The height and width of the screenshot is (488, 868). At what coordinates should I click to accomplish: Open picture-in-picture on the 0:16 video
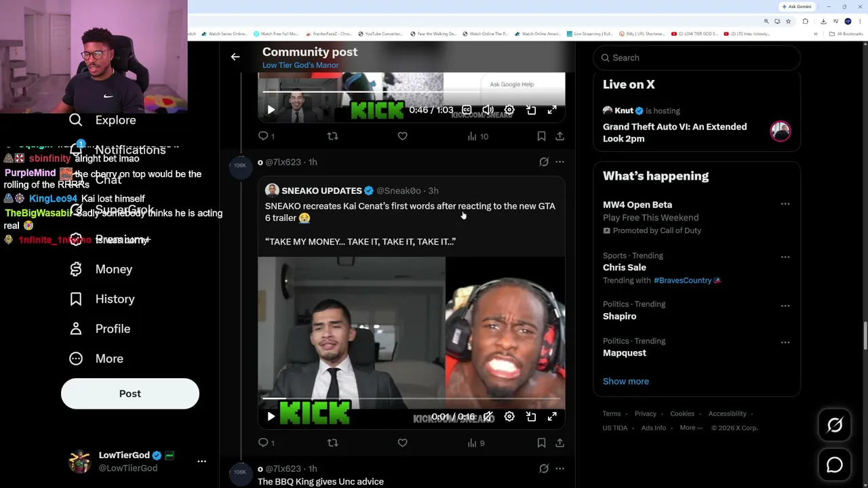tap(531, 417)
